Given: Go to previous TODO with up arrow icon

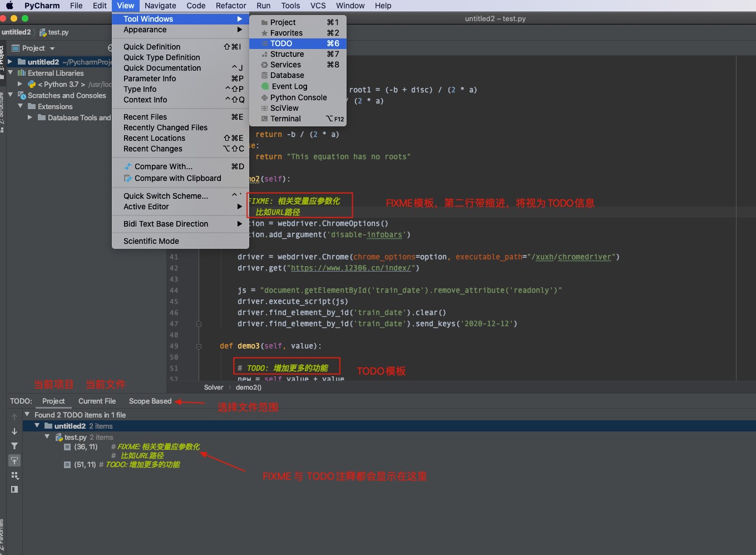Looking at the screenshot, I should (14, 417).
